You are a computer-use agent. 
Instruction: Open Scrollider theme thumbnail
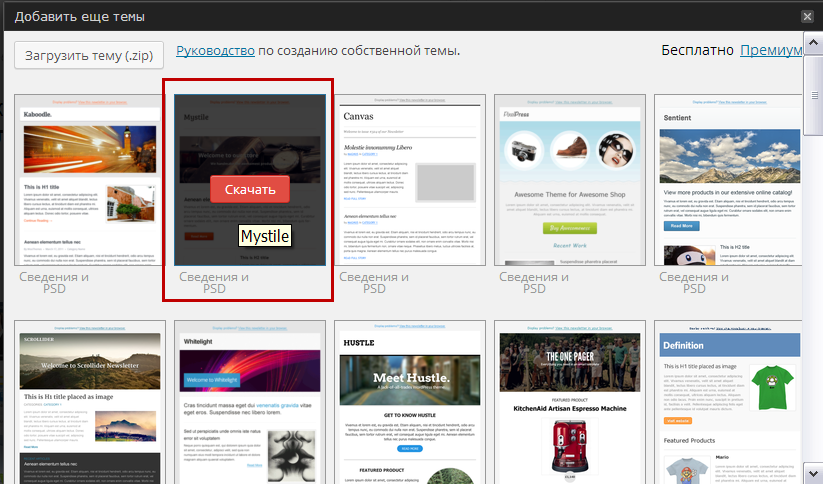(90, 402)
